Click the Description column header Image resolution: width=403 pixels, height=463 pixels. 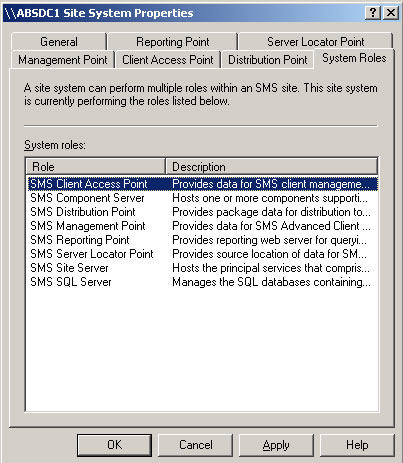click(x=271, y=166)
